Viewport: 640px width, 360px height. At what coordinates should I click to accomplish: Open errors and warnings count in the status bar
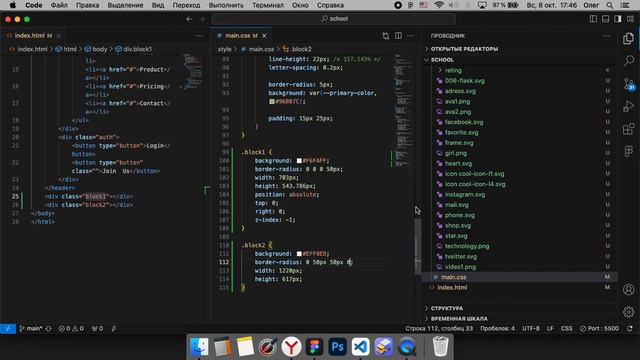71,329
